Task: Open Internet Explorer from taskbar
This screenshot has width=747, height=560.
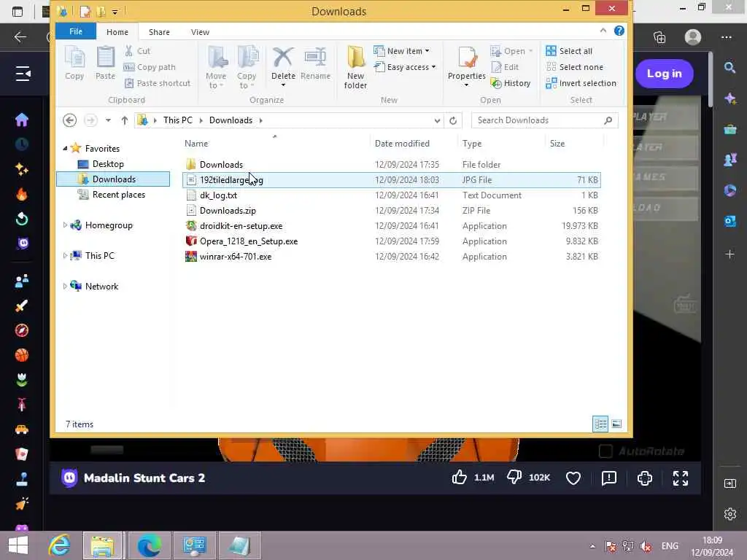Action: (60, 545)
